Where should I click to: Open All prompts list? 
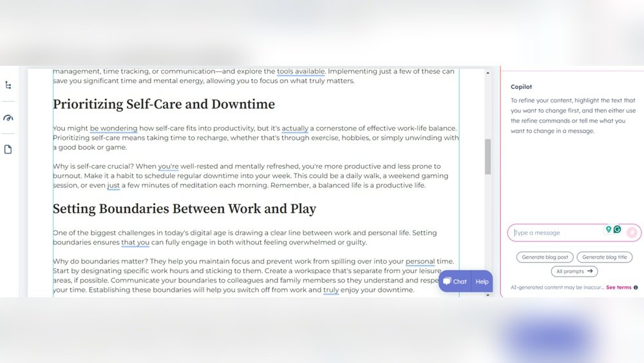click(574, 271)
